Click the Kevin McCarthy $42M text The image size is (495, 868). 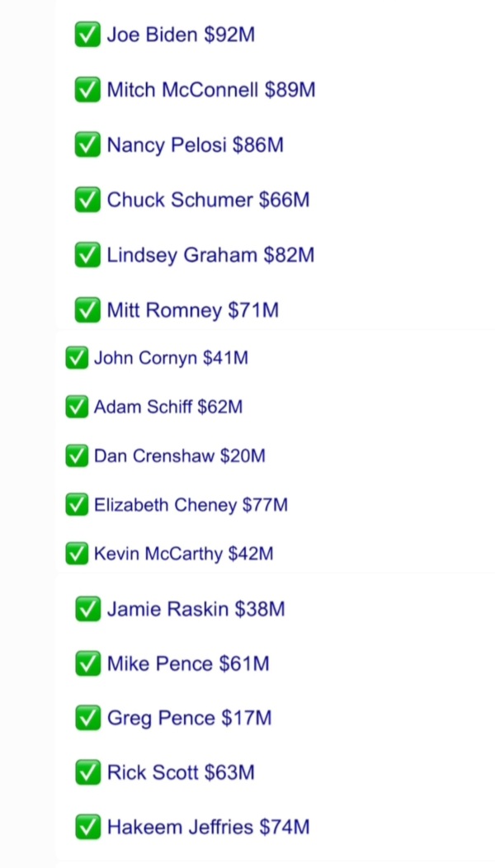click(x=183, y=554)
